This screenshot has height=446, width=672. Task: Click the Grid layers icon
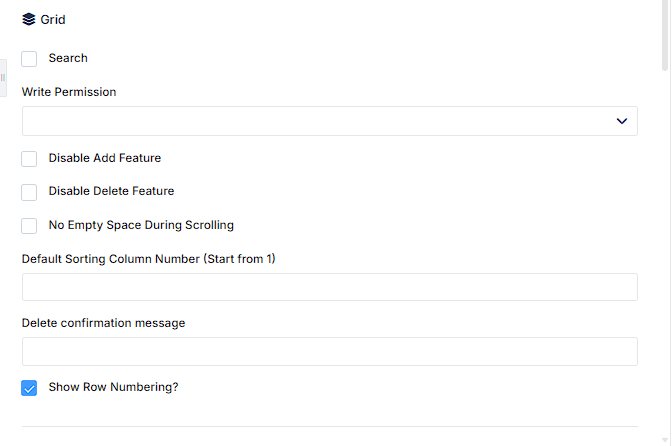[29, 19]
